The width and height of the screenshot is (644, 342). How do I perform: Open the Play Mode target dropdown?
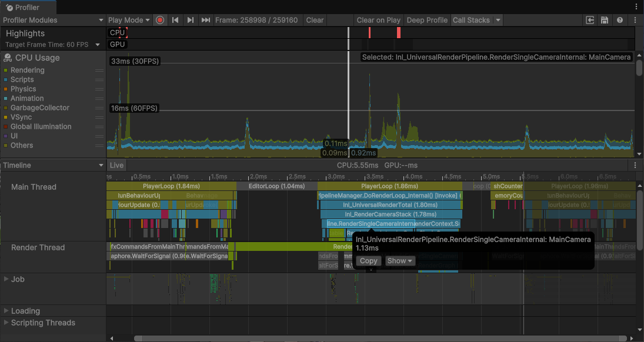[129, 20]
